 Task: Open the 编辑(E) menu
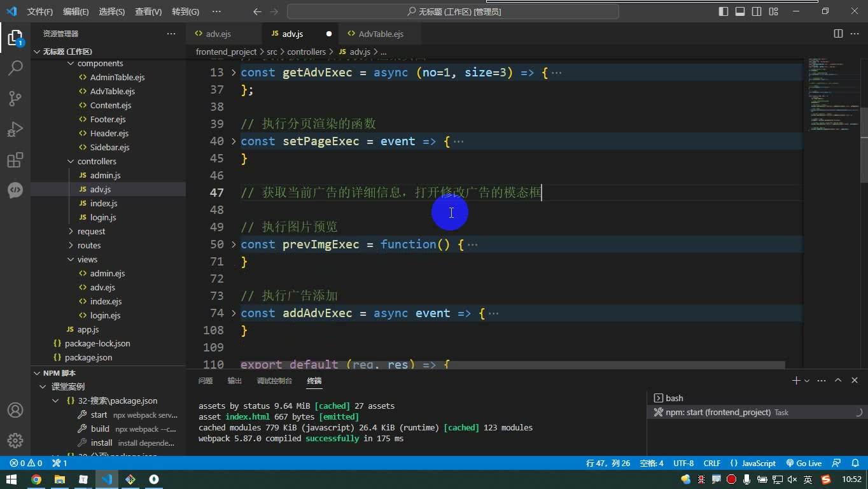(x=76, y=11)
